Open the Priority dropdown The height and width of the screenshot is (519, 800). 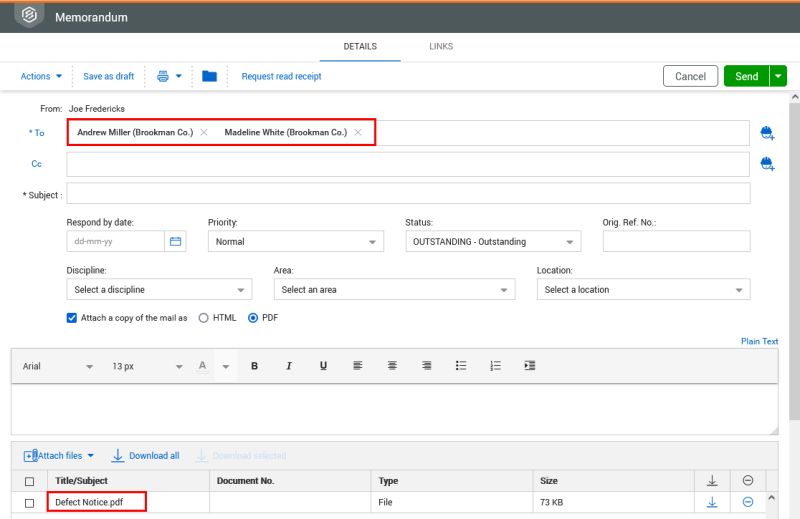coord(295,241)
